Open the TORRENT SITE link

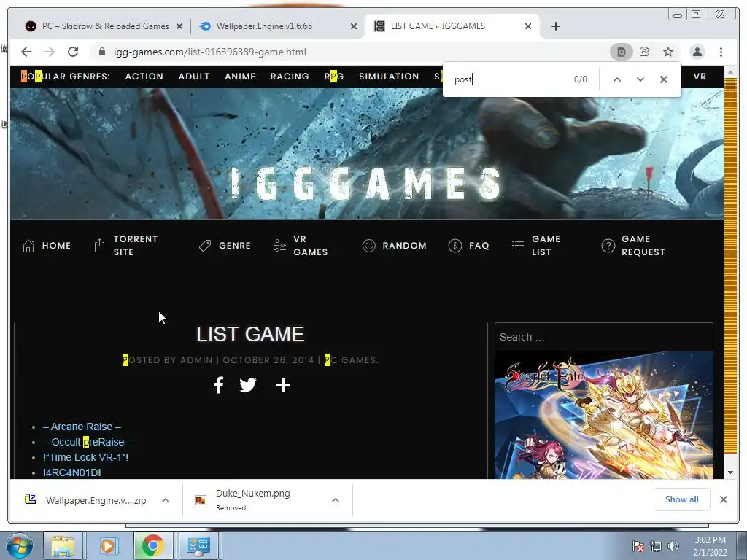click(135, 246)
